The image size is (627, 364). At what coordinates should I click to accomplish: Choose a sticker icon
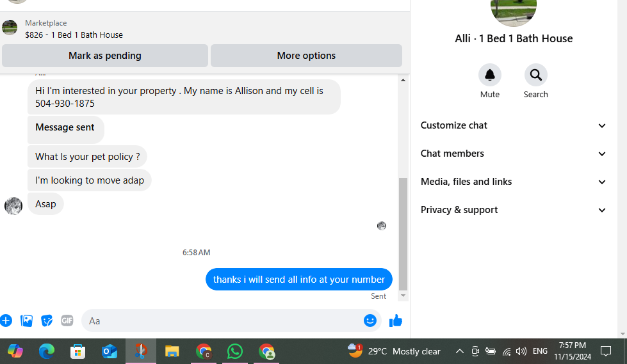click(x=47, y=320)
